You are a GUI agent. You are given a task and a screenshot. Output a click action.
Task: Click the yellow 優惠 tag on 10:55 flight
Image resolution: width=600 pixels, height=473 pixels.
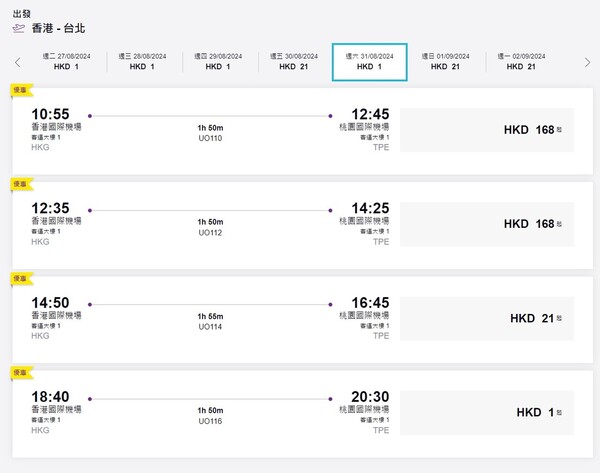tap(21, 90)
